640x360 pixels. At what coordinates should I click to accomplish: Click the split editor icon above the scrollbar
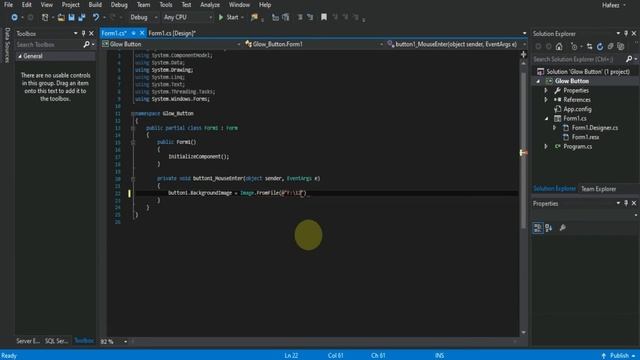523,54
